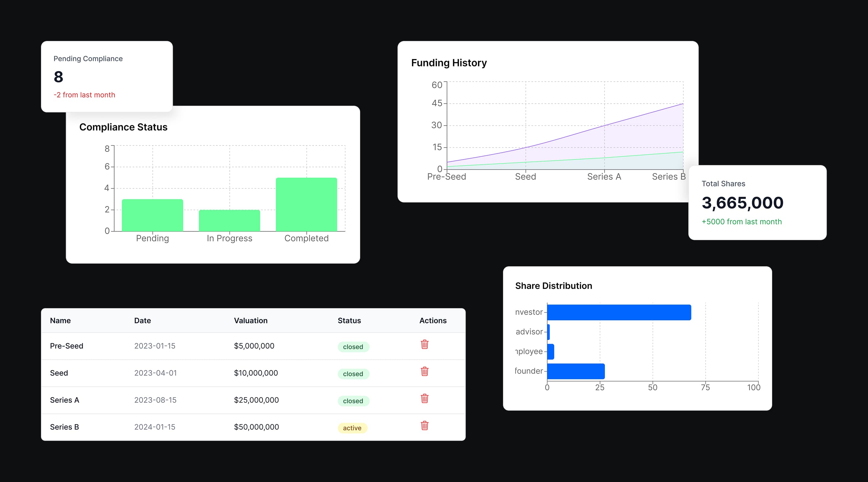Click the Completed bar in Compliance Status

coord(306,205)
